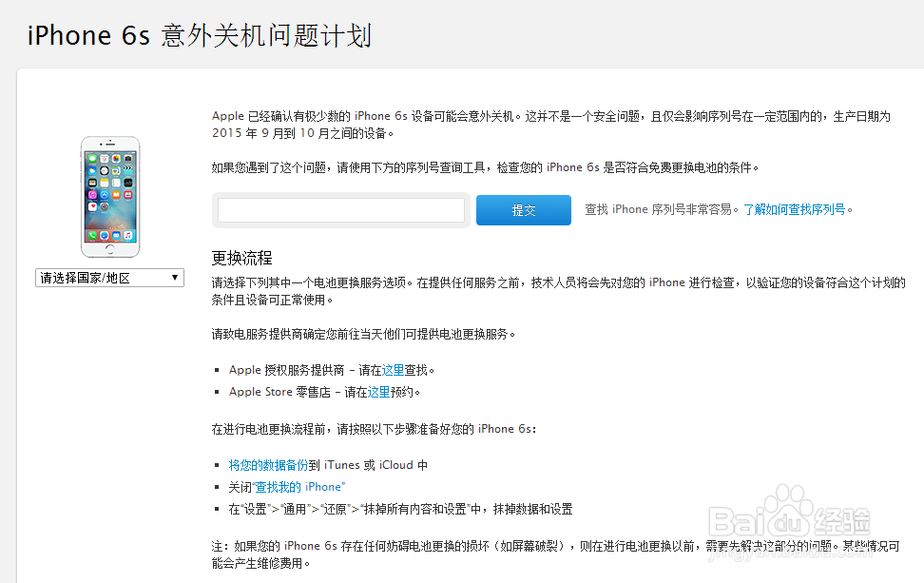Screen dimensions: 924x583
Task: Click the serial number input field
Action: pyautogui.click(x=341, y=210)
